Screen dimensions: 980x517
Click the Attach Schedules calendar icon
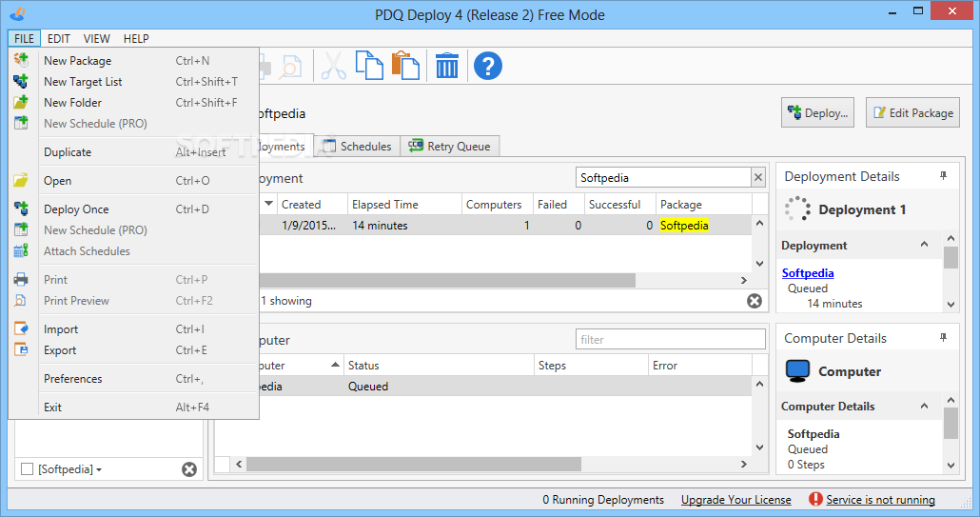coord(21,250)
